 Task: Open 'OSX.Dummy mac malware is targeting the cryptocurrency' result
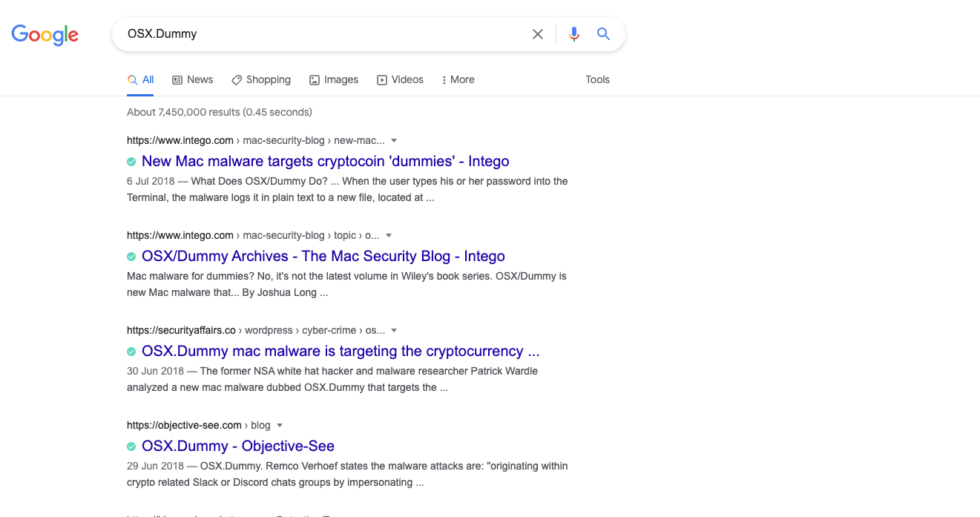click(341, 352)
